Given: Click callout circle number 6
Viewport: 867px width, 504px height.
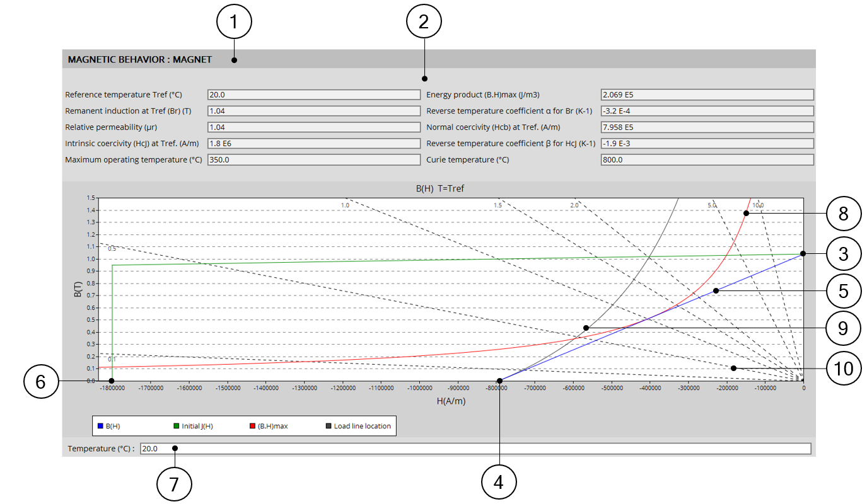Looking at the screenshot, I should (40, 382).
